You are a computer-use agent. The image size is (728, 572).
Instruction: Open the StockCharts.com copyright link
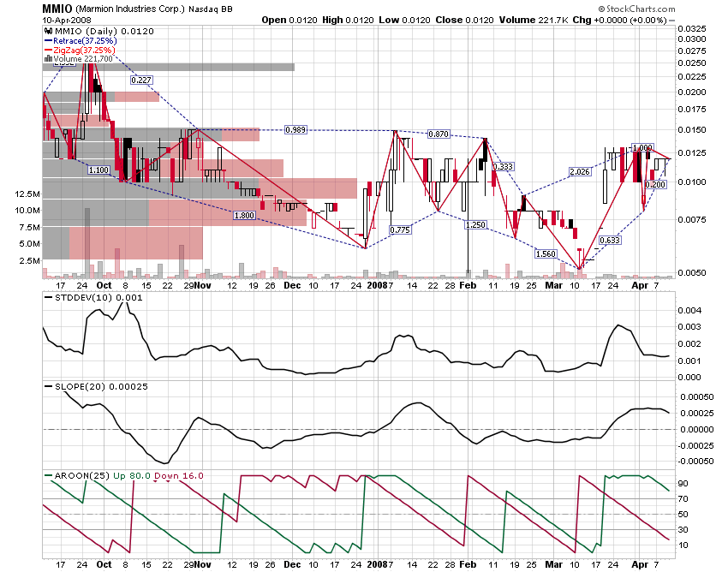[636, 9]
